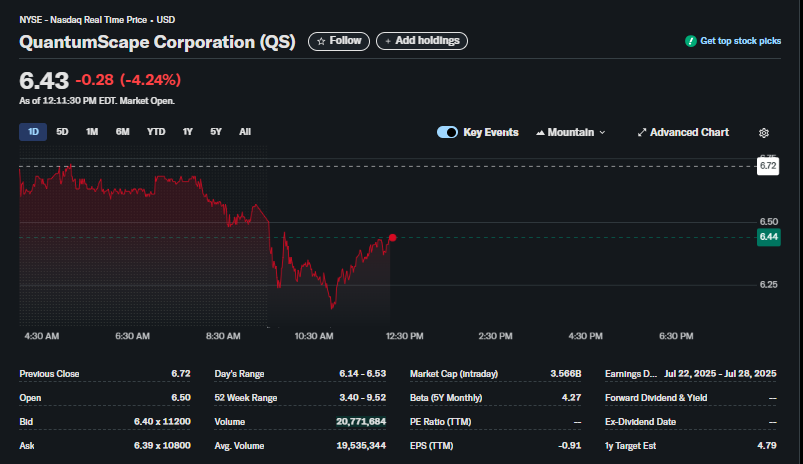The image size is (803, 464).
Task: Click the Beta (5Y Monthly) value 4.27
Action: pos(572,397)
